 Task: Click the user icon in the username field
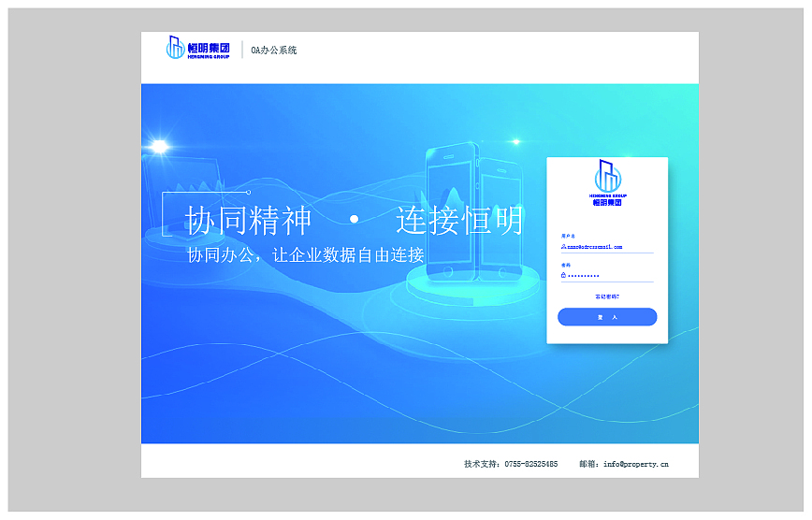click(563, 247)
